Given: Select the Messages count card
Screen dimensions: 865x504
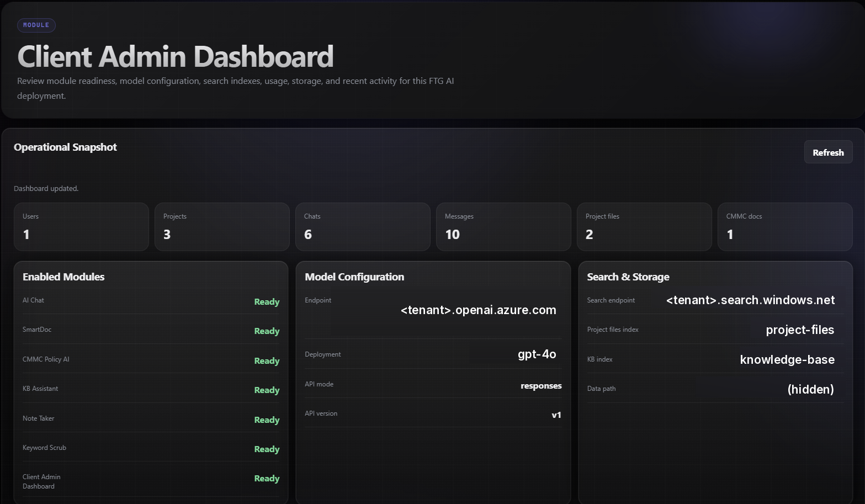Looking at the screenshot, I should point(503,227).
